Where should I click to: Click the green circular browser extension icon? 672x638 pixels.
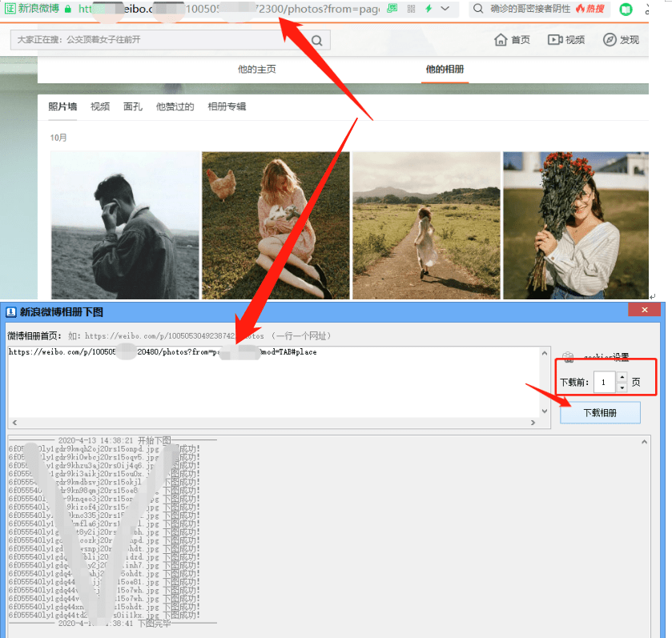point(626,10)
